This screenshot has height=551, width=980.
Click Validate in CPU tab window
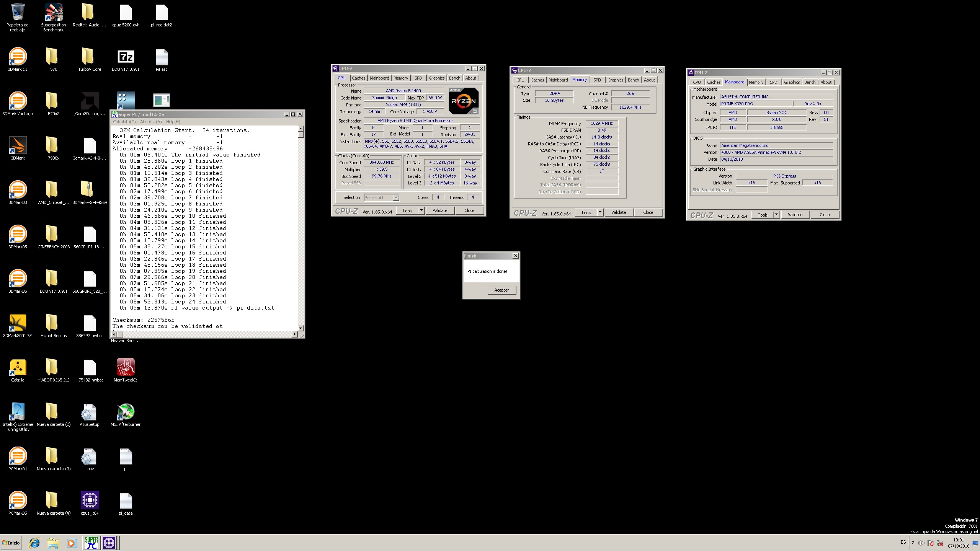[x=440, y=210]
